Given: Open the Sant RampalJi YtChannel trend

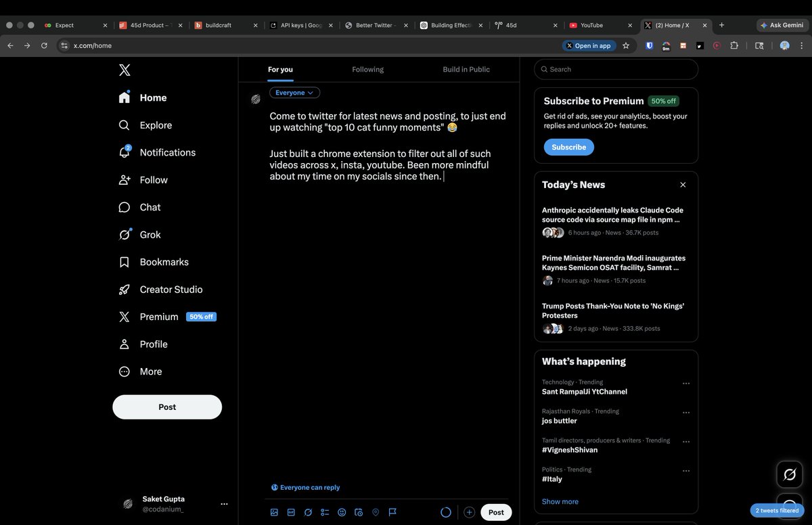Looking at the screenshot, I should [585, 392].
